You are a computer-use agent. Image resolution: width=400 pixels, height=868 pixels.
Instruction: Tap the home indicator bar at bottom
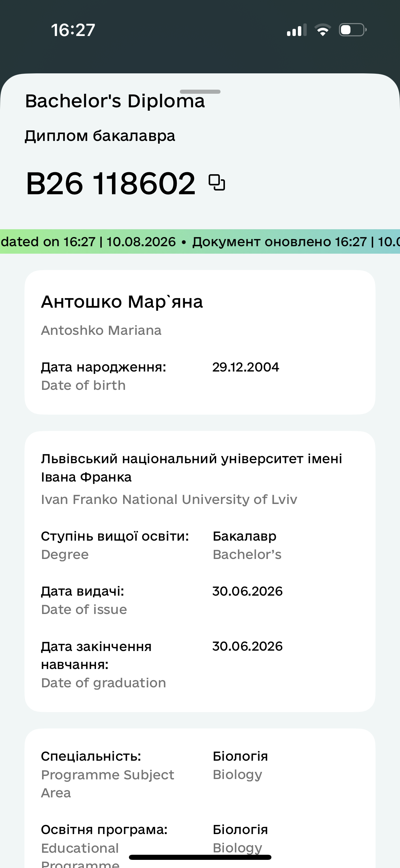coord(200,857)
